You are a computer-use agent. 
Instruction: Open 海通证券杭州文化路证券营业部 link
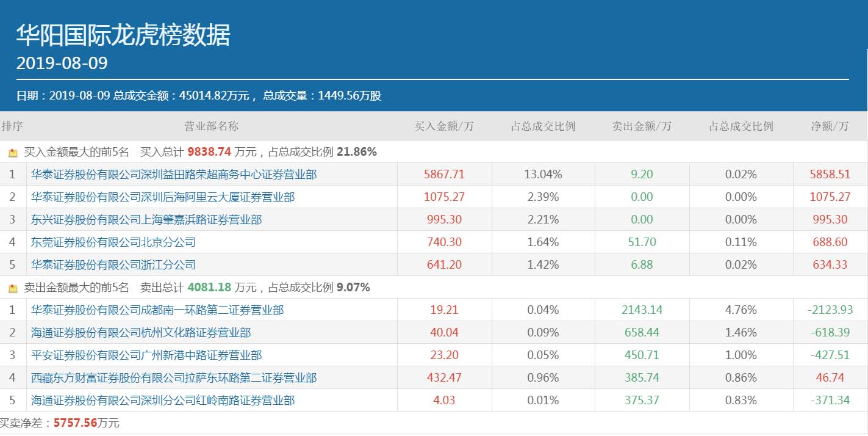click(141, 333)
